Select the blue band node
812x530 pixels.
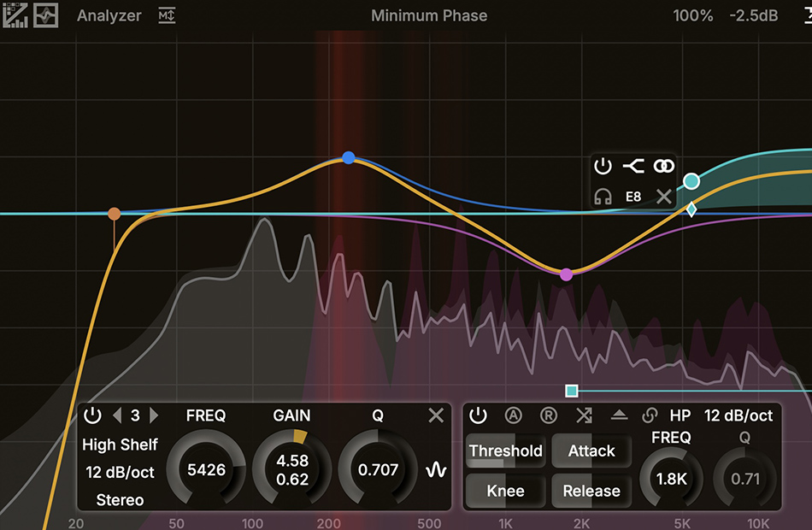click(x=349, y=157)
